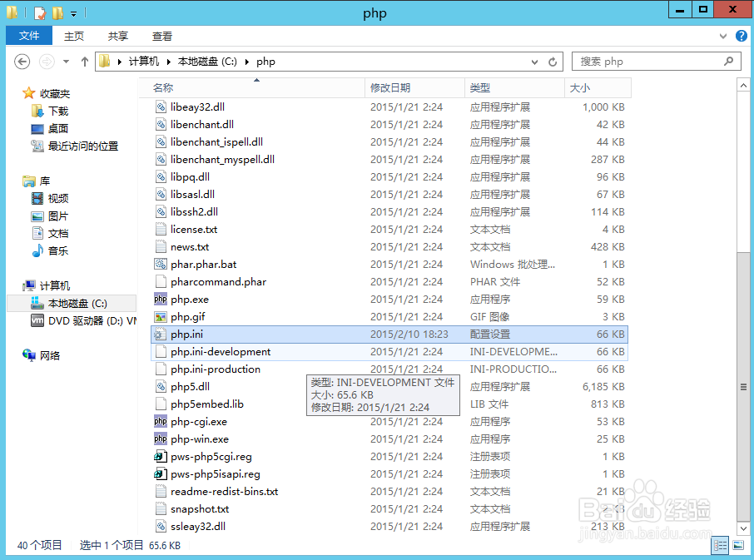Select the license.txt file icon
The width and height of the screenshot is (754, 560).
coord(161,230)
